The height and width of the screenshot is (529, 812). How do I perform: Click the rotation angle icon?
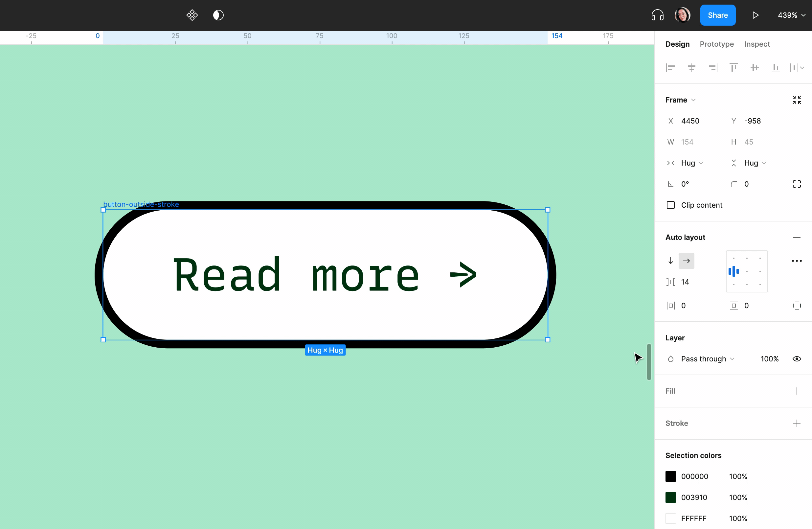(x=670, y=184)
